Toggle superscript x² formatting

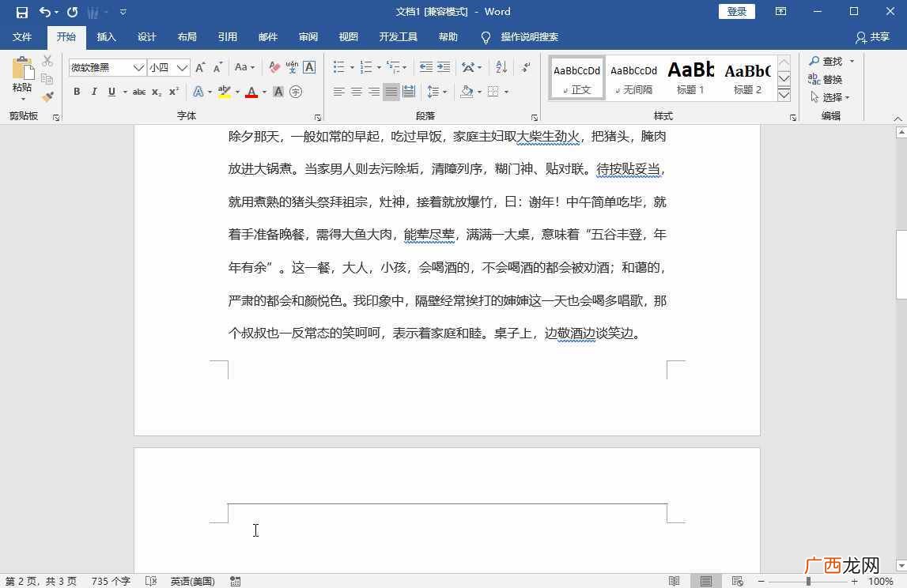173,92
